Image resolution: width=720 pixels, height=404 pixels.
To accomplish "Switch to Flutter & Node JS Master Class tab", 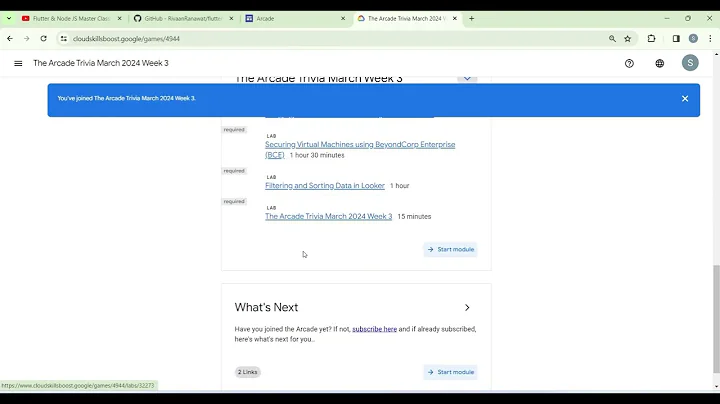I will [72, 18].
